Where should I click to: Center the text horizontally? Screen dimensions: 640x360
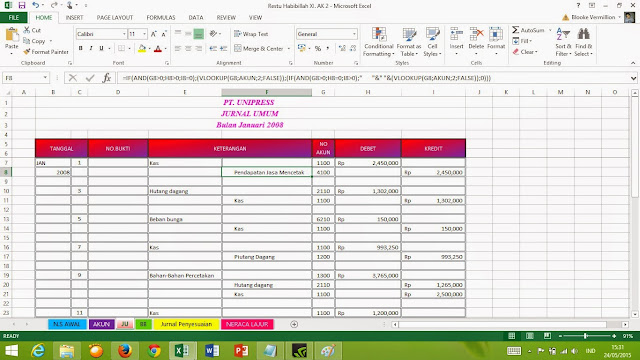coord(188,49)
